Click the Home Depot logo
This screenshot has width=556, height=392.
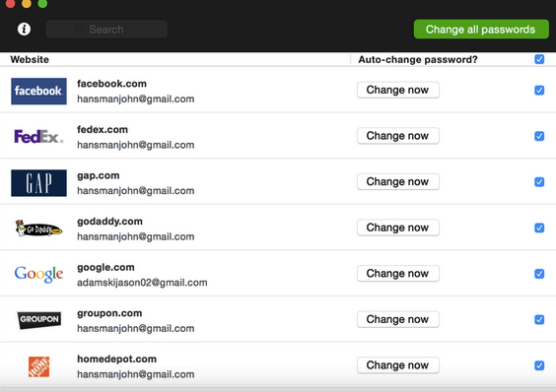point(39,366)
